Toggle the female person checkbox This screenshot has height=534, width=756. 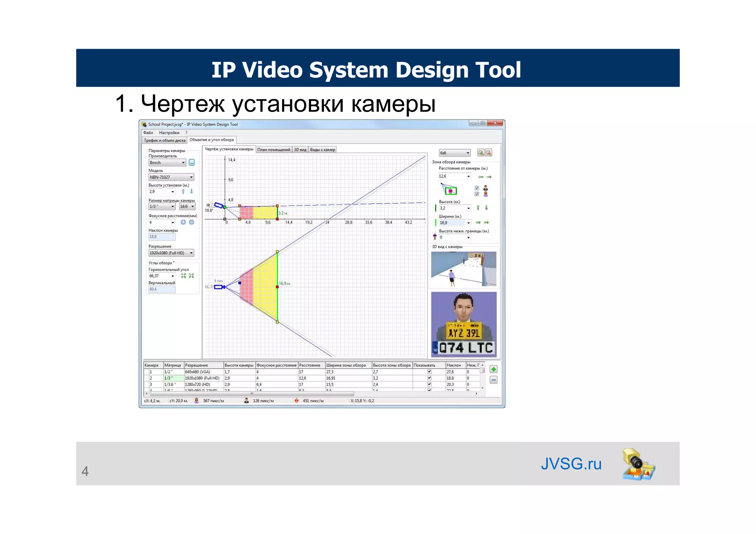[x=477, y=194]
